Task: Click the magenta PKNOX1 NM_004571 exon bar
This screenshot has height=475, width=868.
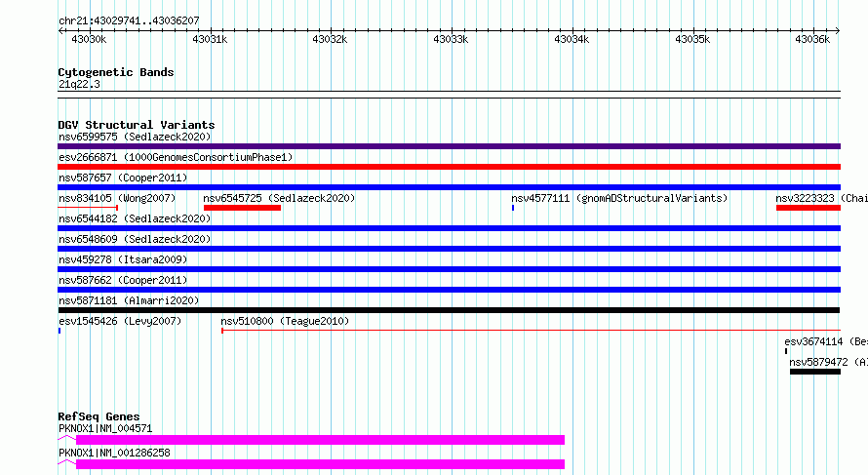Action: pos(320,440)
